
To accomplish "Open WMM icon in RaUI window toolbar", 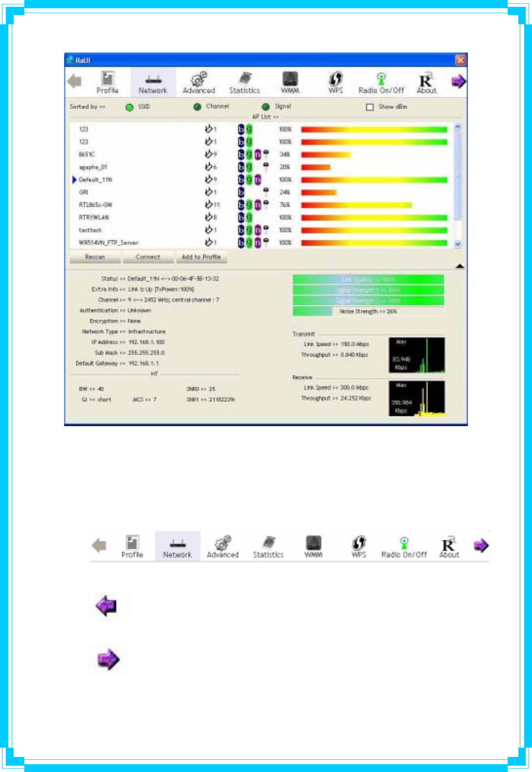I will (x=290, y=82).
